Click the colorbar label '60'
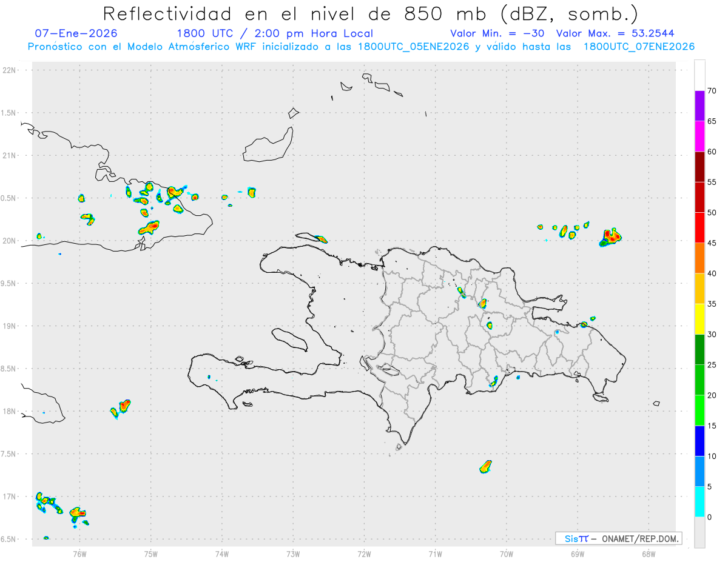This screenshot has height=562, width=728. click(x=712, y=152)
